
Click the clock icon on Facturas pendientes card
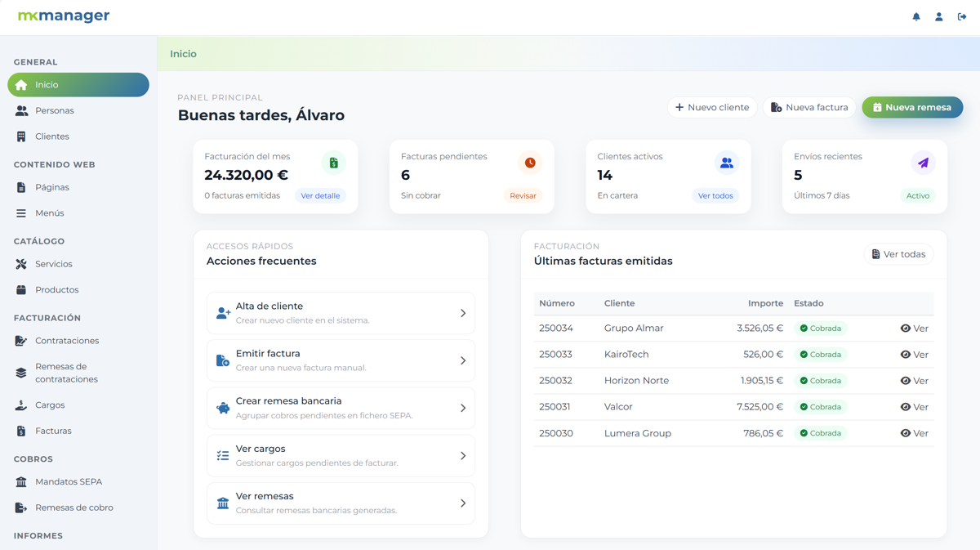[530, 163]
